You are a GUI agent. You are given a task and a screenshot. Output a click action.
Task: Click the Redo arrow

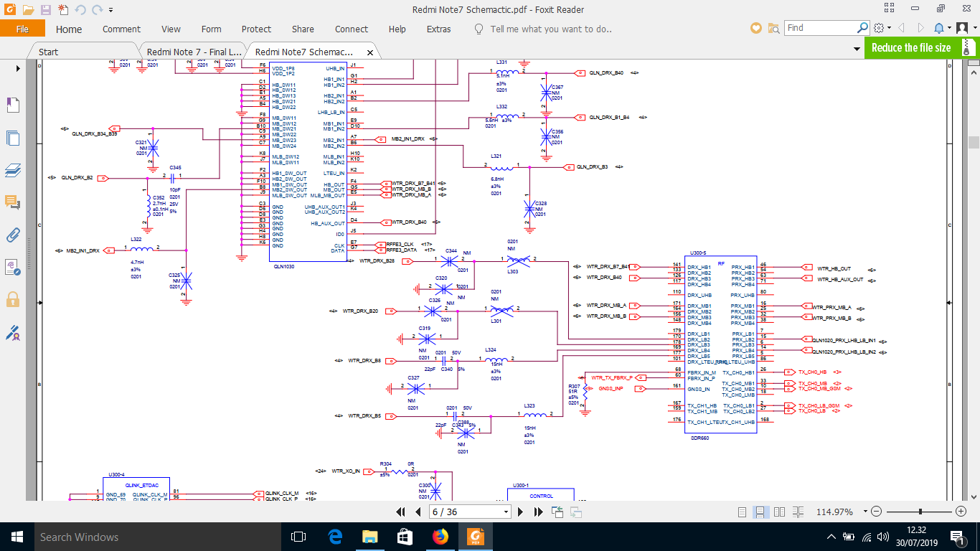coord(97,10)
